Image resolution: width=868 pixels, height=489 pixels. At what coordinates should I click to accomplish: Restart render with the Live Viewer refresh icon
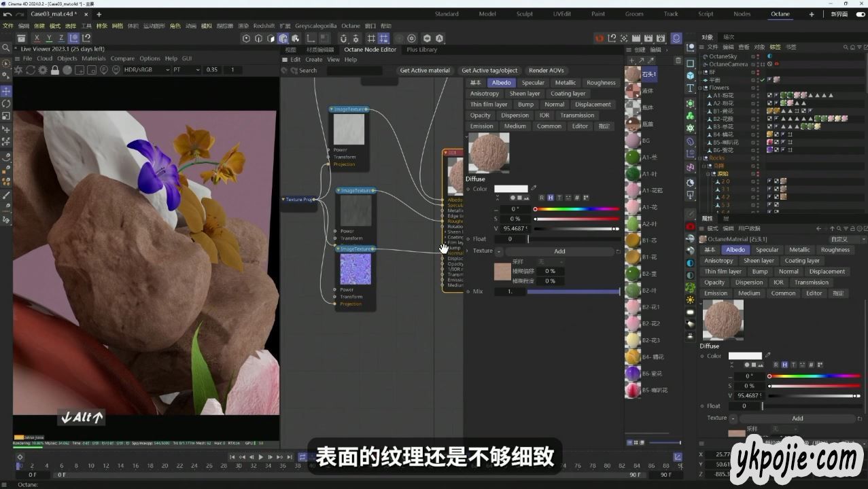tap(31, 70)
